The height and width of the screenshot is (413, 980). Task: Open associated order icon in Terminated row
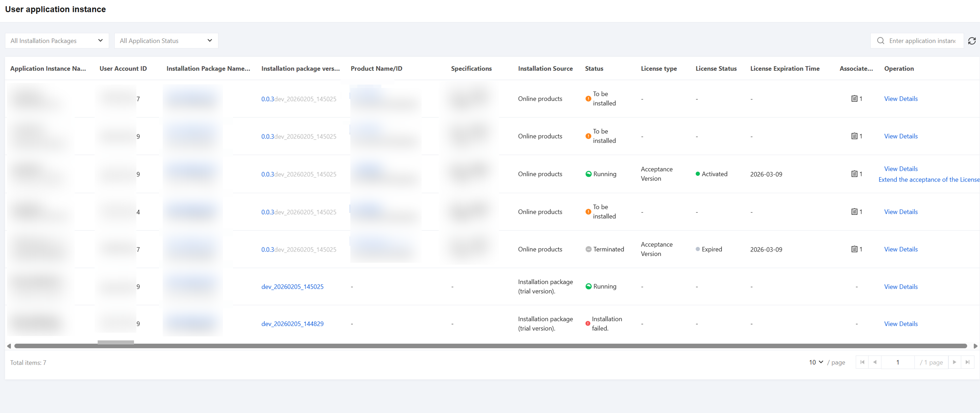coord(854,249)
